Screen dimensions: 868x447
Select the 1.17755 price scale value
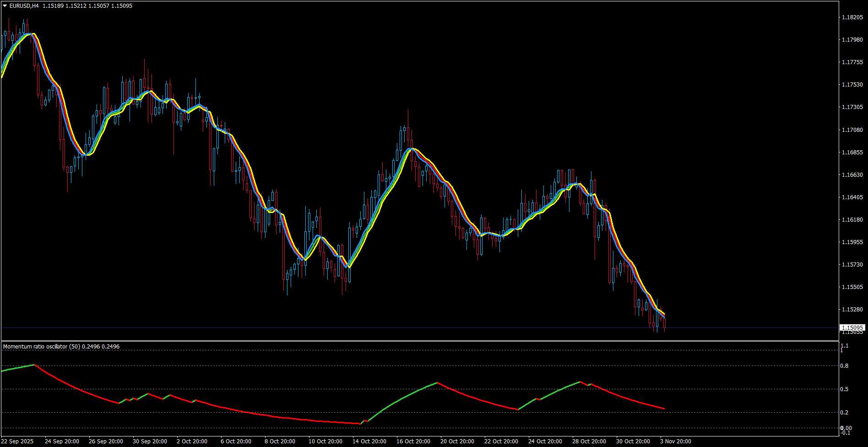(852, 62)
